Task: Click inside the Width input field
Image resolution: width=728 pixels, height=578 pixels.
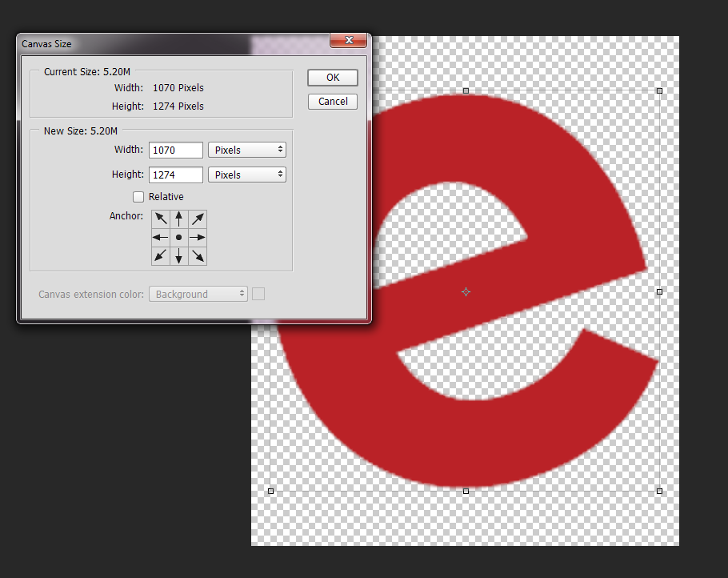Action: (x=175, y=150)
